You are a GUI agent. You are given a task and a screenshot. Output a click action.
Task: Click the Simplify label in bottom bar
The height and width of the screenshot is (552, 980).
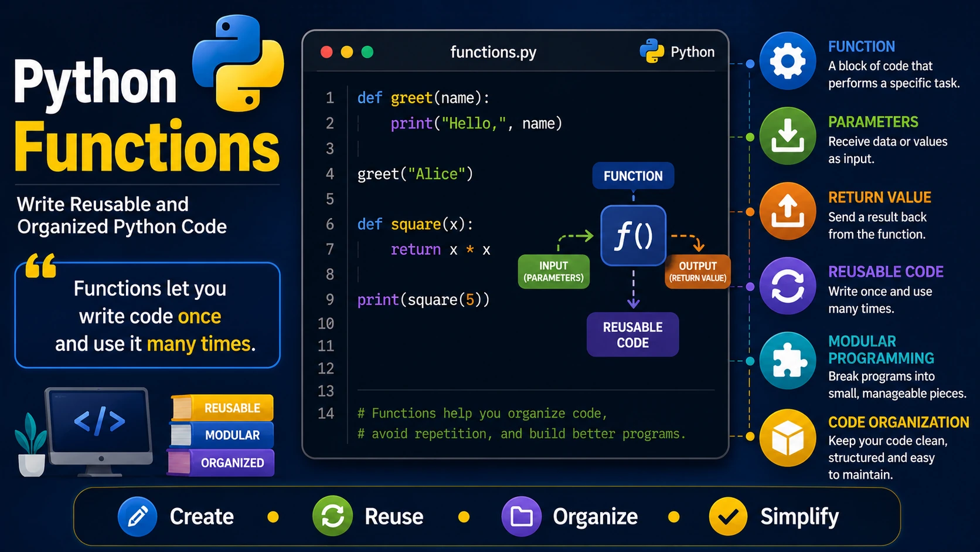click(x=799, y=517)
